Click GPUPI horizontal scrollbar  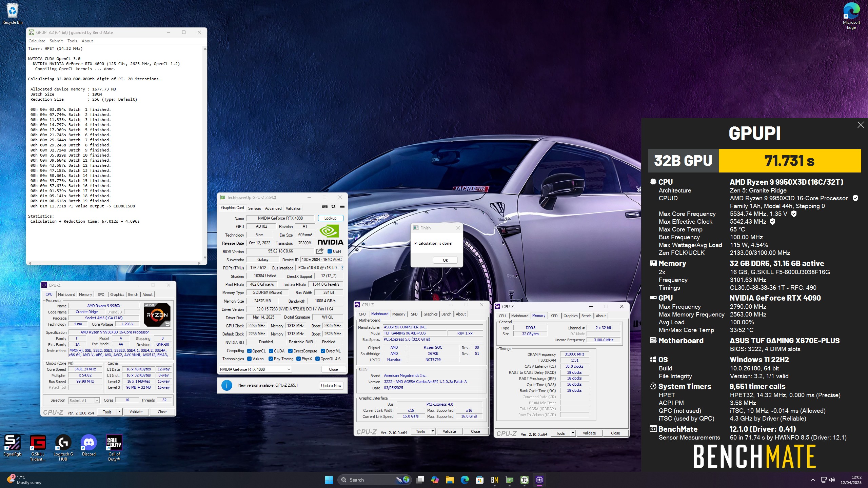115,263
